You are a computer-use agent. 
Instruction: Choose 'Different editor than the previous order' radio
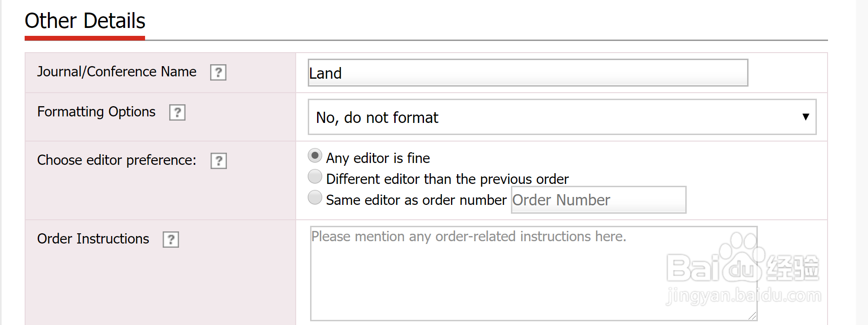click(315, 177)
